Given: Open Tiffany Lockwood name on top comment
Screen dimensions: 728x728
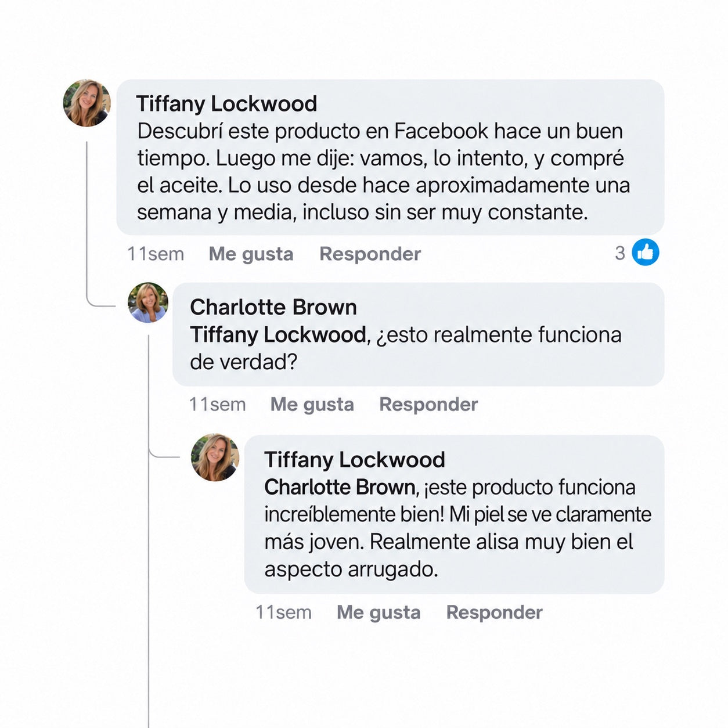Looking at the screenshot, I should (226, 104).
